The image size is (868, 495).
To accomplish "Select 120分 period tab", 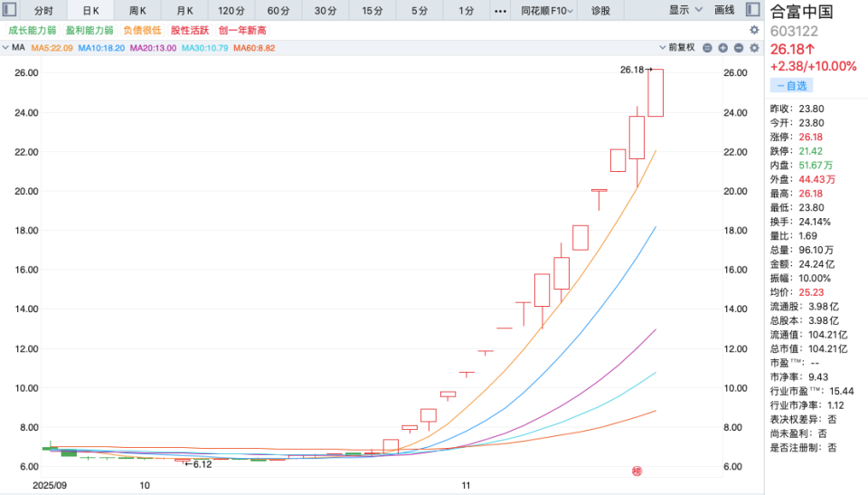I will (x=231, y=11).
